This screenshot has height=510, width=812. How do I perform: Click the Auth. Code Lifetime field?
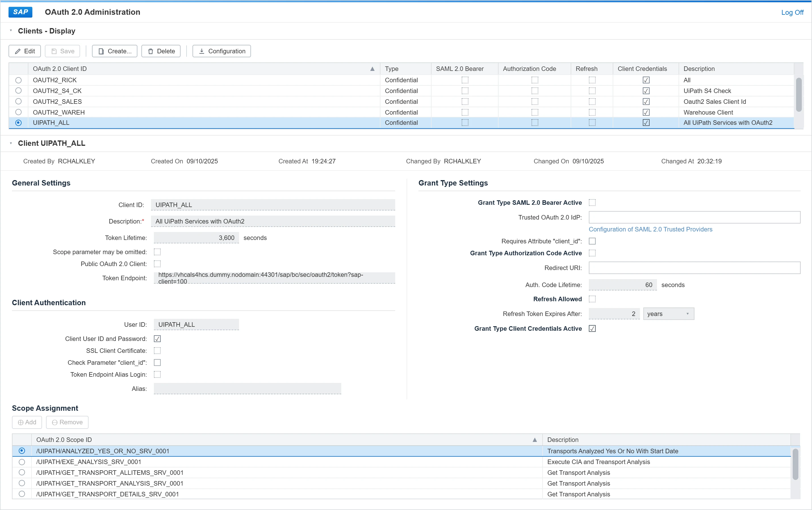click(623, 285)
